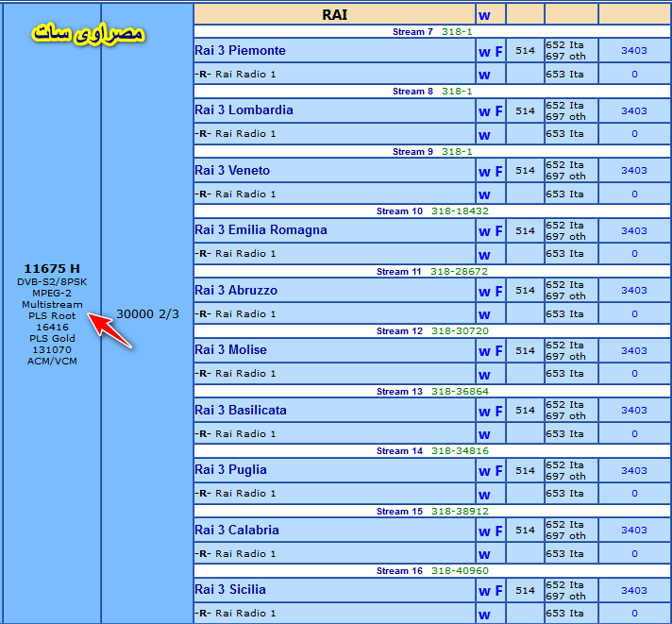Click the W icon in the Rai 3 Abruzzo row
The image size is (672, 624).
click(484, 293)
